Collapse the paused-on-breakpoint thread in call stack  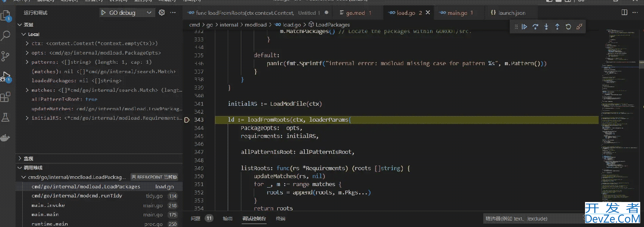(23, 177)
